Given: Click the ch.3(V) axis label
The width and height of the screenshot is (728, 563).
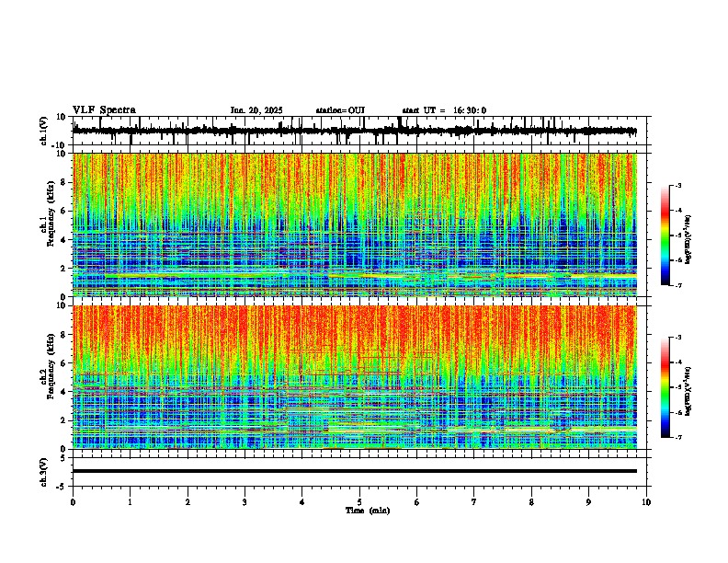Looking at the screenshot, I should [44, 472].
